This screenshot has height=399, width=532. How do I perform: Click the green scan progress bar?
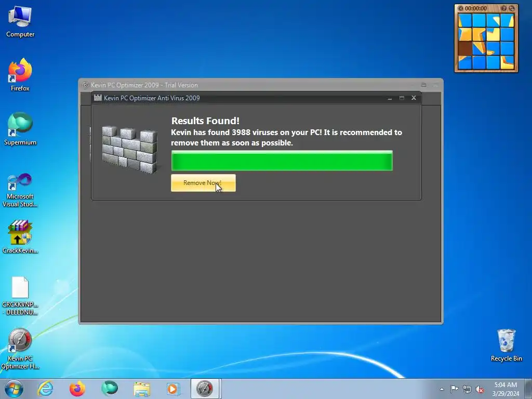click(x=282, y=161)
